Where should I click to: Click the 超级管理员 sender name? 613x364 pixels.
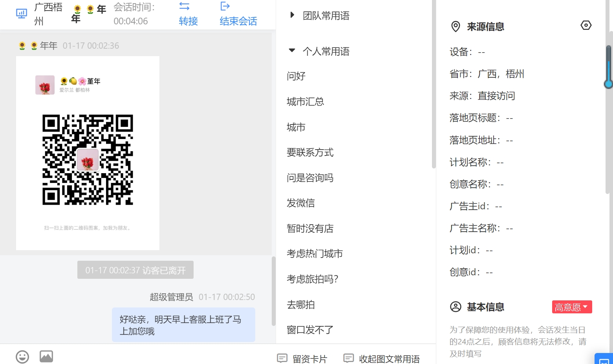(x=171, y=297)
